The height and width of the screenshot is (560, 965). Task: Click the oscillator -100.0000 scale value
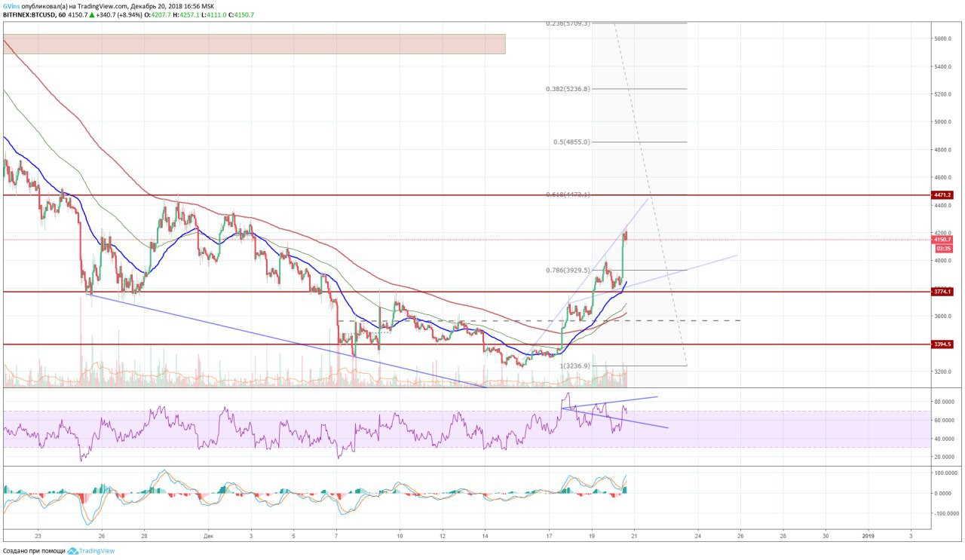(946, 513)
